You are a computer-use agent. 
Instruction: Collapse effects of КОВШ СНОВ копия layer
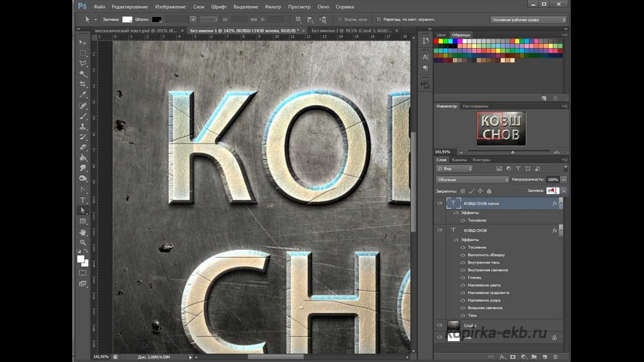[561, 204]
